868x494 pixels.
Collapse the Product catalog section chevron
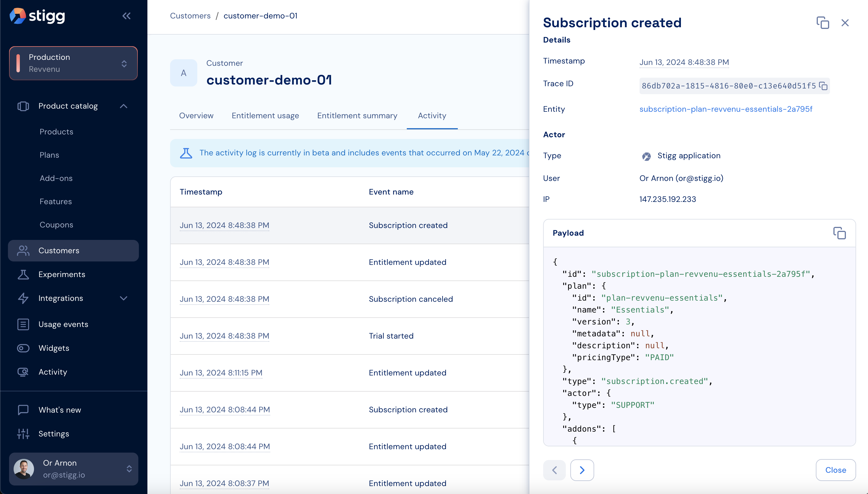[124, 106]
